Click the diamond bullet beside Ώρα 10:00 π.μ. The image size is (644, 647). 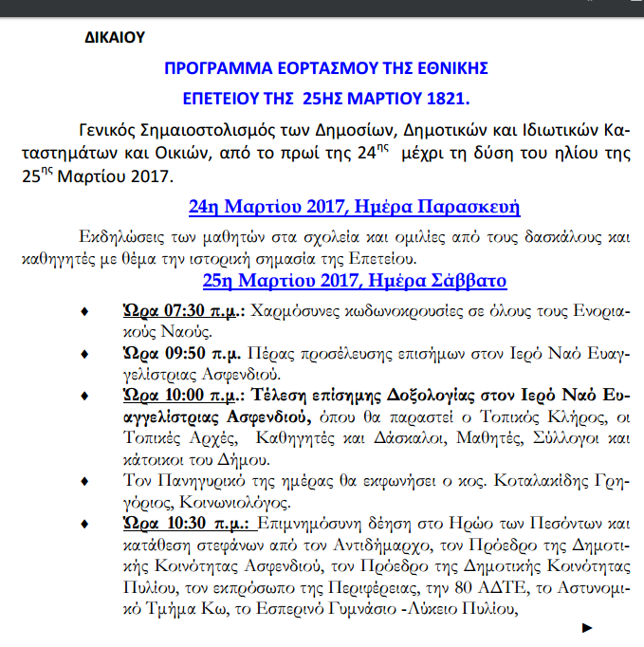point(84,396)
